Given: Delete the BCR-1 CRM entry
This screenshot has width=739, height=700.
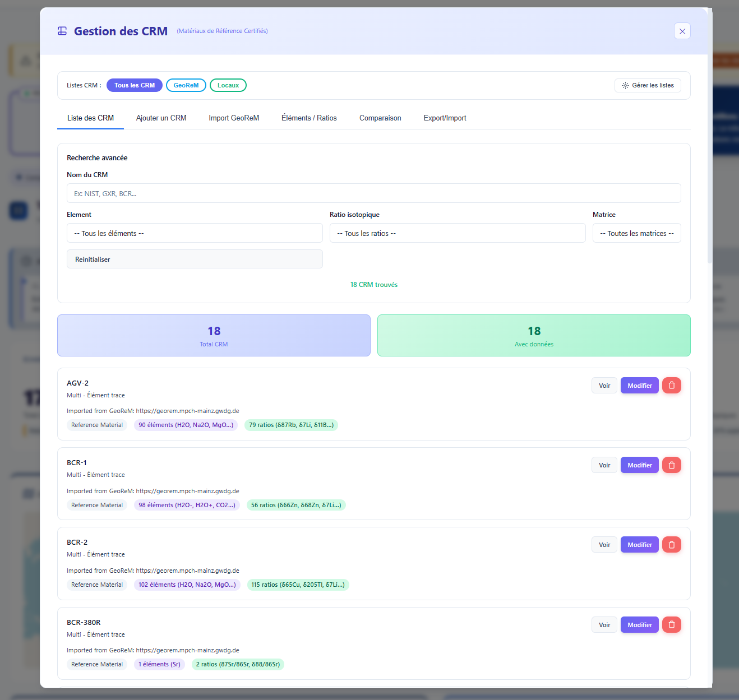Looking at the screenshot, I should [671, 465].
